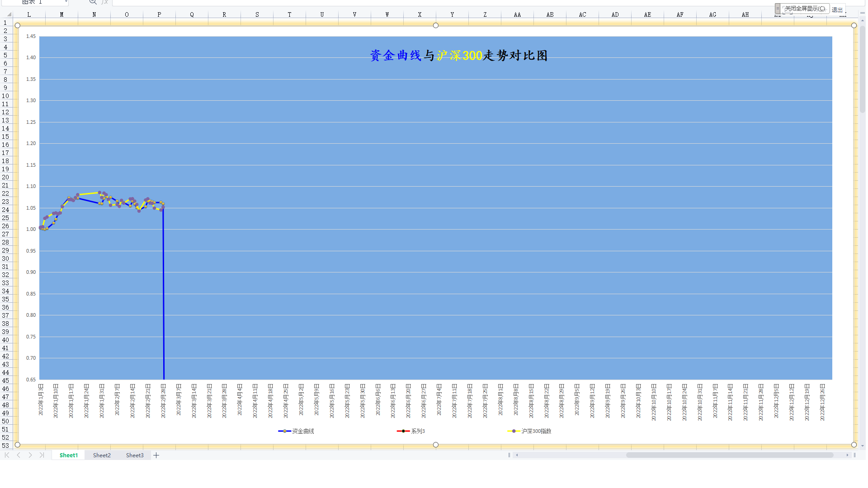Click the fx insert function icon
The image size is (868, 488).
point(105,2)
